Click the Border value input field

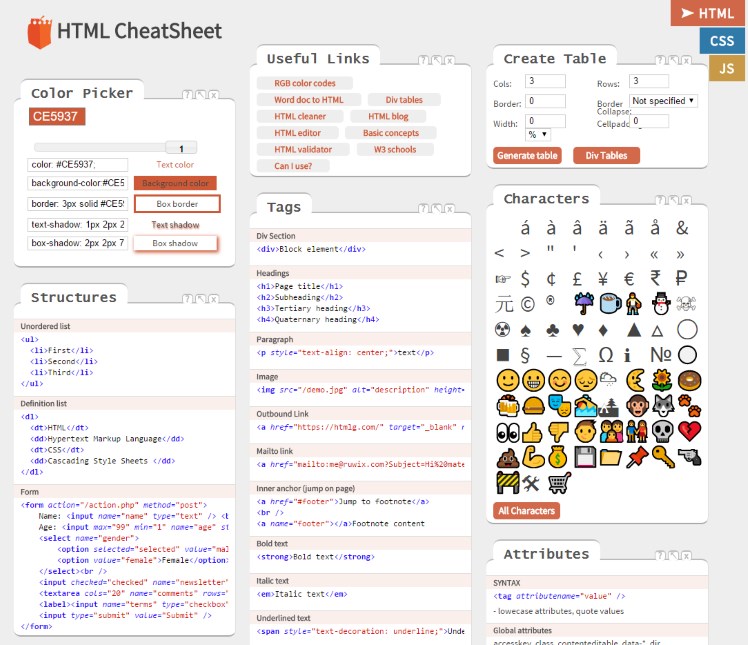[545, 101]
